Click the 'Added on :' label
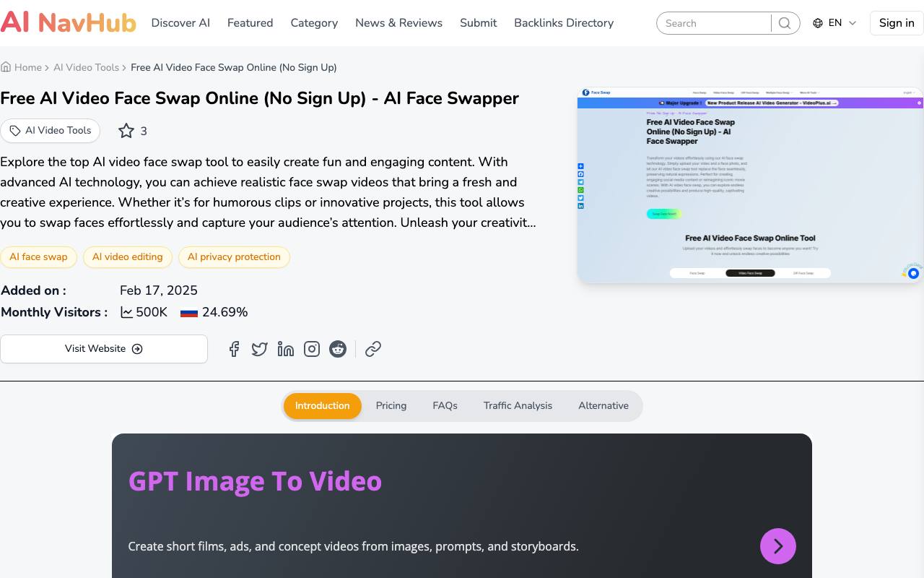The width and height of the screenshot is (924, 578). tap(33, 290)
